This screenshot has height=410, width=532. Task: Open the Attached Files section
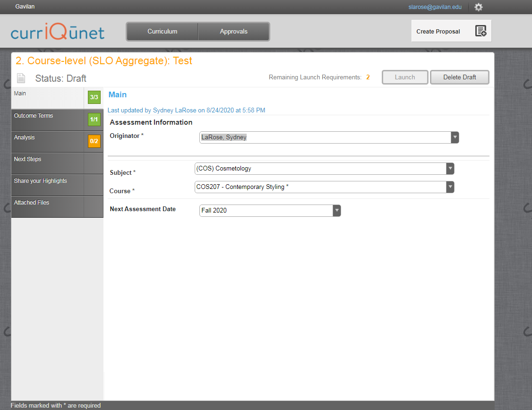pos(47,206)
